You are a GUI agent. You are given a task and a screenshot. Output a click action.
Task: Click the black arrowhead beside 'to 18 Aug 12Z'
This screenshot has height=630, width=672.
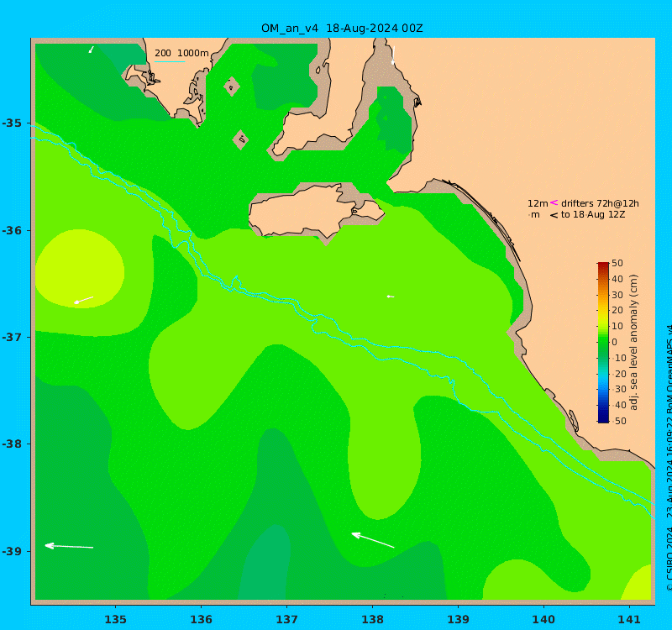pos(554,215)
